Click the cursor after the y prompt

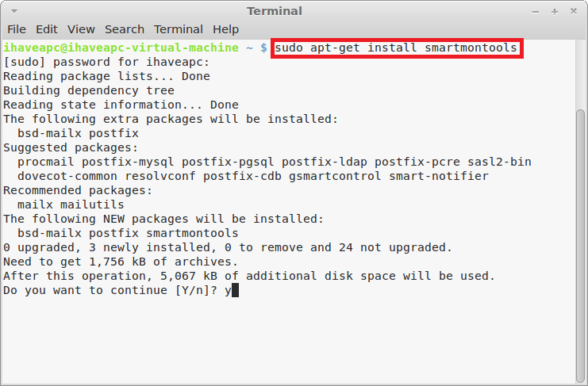coord(235,290)
